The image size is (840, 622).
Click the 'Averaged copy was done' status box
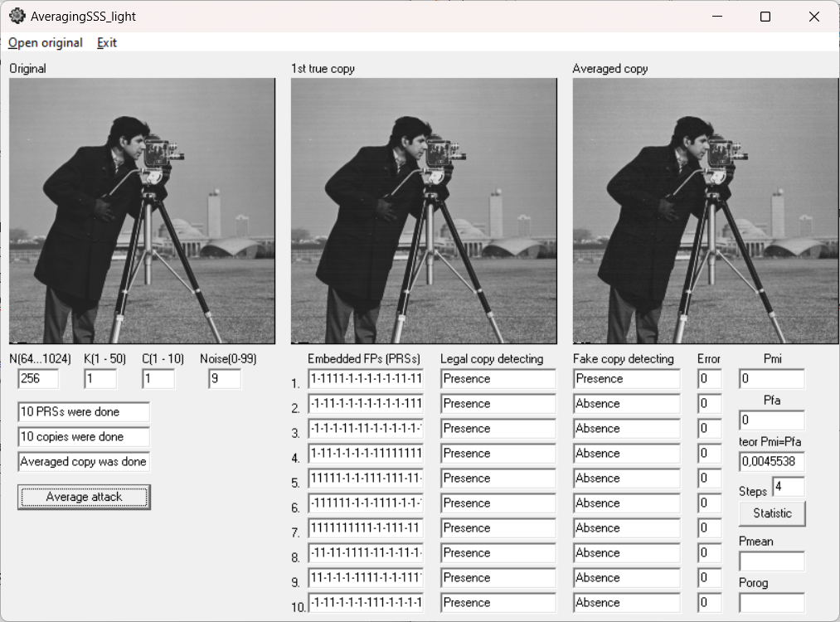(x=84, y=462)
